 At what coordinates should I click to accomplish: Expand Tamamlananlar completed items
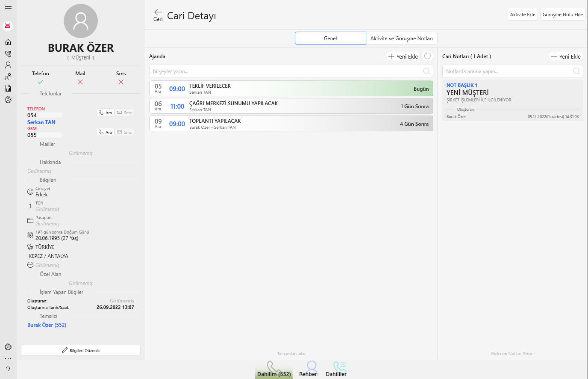pos(291,354)
